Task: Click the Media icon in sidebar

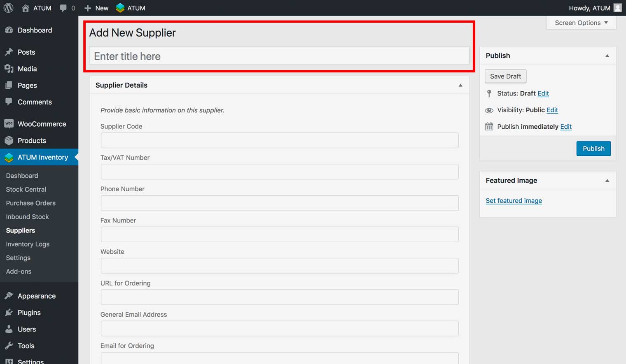Action: pyautogui.click(x=9, y=69)
